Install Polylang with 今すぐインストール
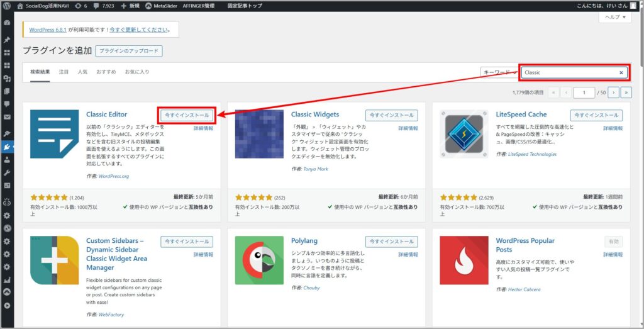Screen dimensions: 644x329 (392, 242)
